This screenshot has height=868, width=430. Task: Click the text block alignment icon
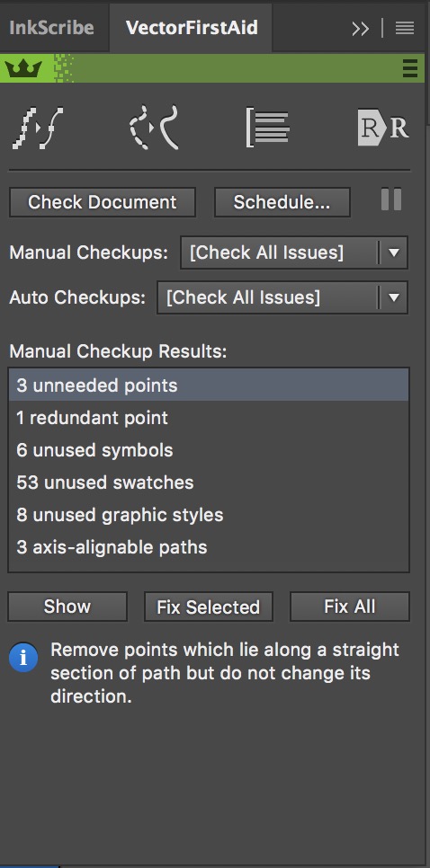[x=268, y=128]
